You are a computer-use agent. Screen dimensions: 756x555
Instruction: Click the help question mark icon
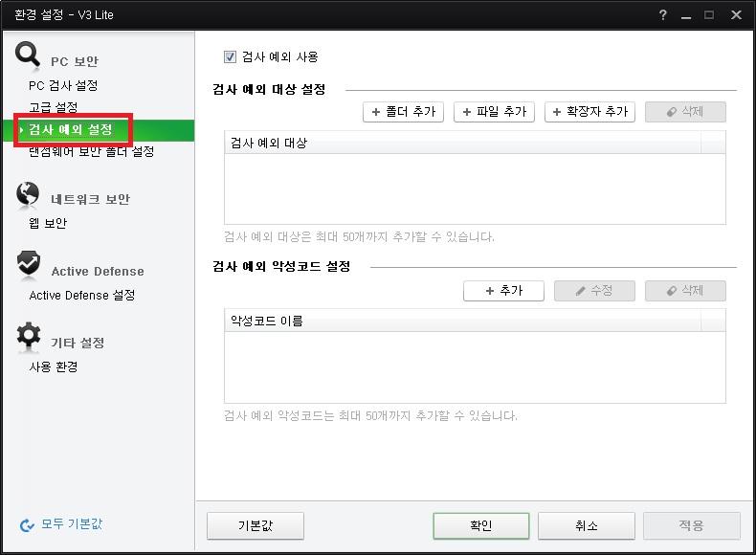pos(663,15)
